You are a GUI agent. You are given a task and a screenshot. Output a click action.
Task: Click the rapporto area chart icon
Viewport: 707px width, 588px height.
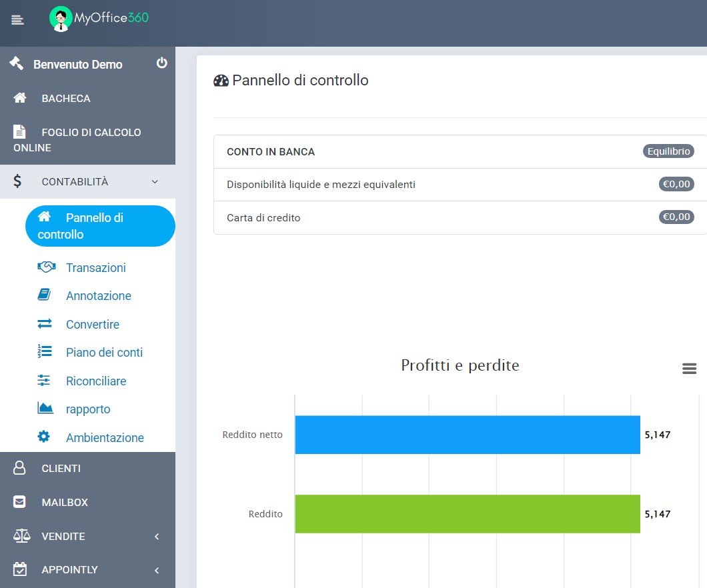click(45, 408)
